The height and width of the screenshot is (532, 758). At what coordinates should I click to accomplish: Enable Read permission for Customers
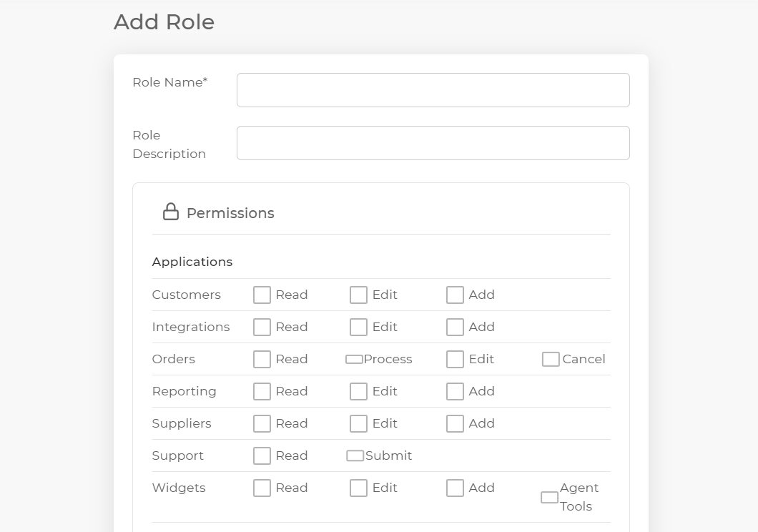pyautogui.click(x=262, y=295)
